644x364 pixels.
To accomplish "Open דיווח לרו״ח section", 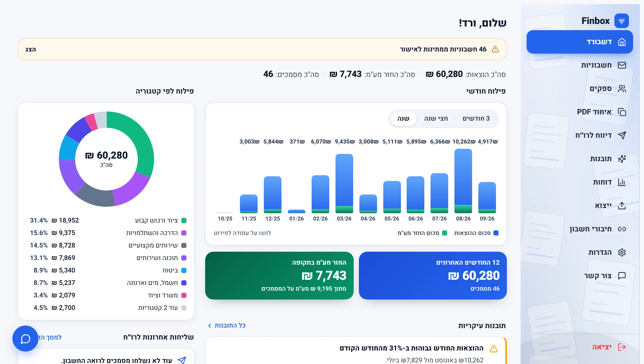I will pos(580,135).
